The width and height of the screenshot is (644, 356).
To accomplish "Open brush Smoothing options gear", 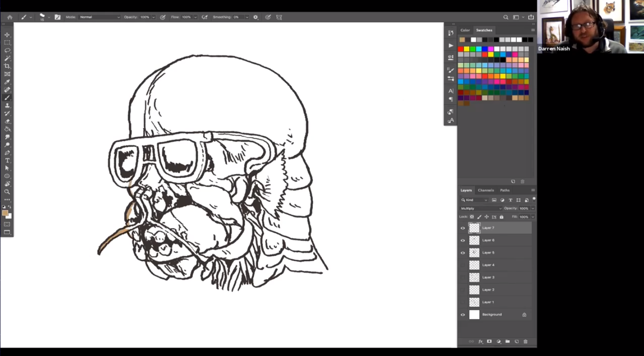I will (256, 17).
